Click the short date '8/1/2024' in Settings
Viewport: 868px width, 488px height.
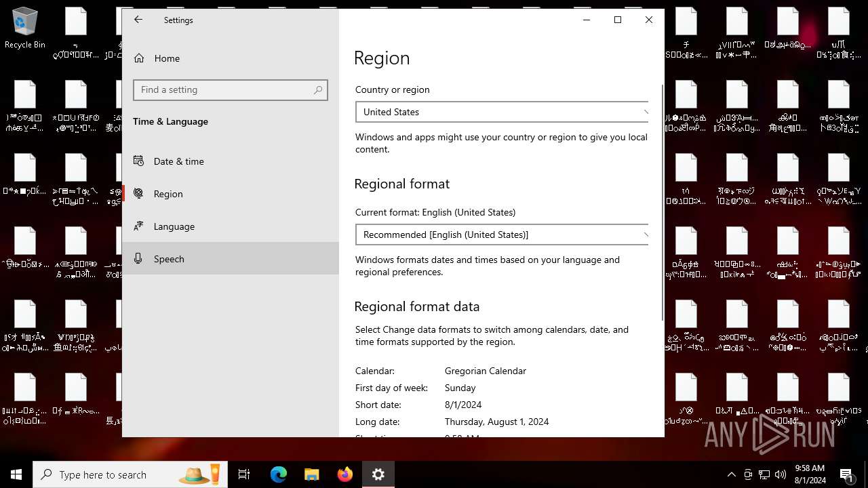(463, 405)
